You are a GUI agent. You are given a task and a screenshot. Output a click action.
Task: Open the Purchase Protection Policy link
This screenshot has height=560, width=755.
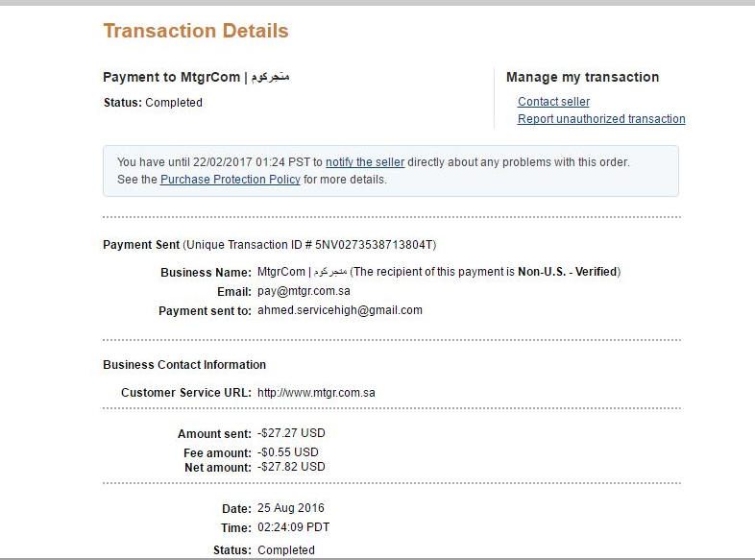(231, 180)
